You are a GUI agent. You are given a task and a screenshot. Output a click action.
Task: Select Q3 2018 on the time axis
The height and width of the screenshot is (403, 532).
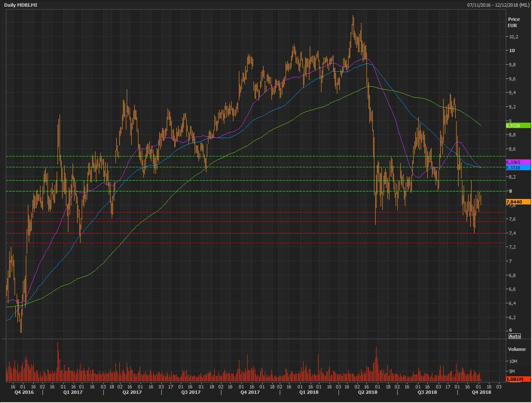[x=427, y=392]
